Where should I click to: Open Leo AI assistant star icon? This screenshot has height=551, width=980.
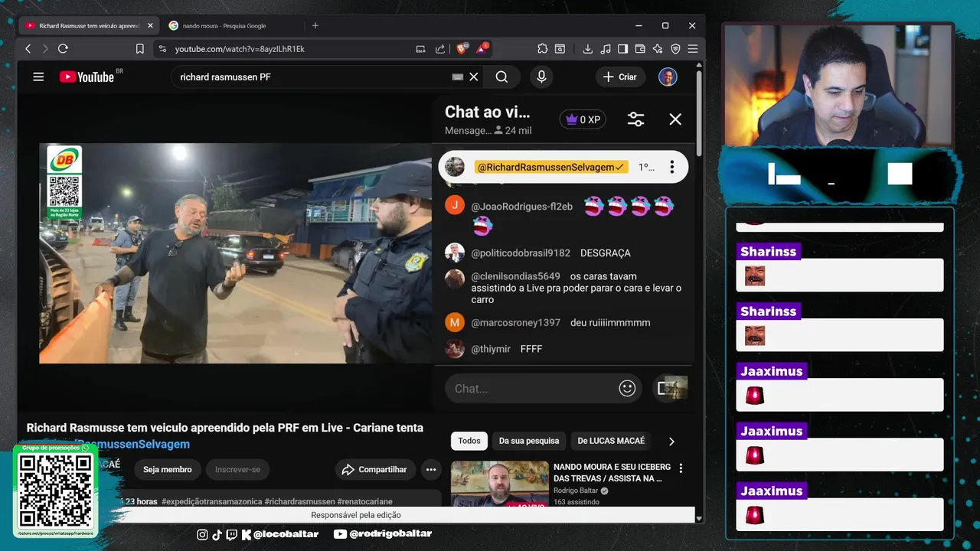tap(658, 48)
